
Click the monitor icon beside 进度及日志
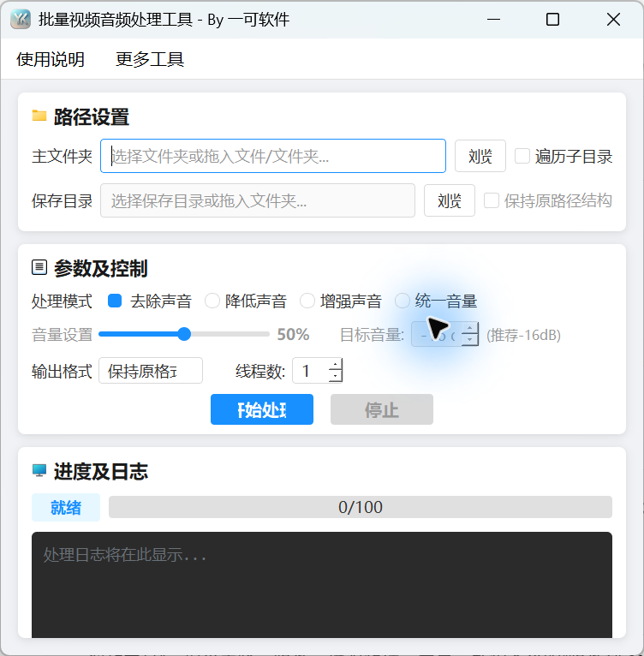39,471
